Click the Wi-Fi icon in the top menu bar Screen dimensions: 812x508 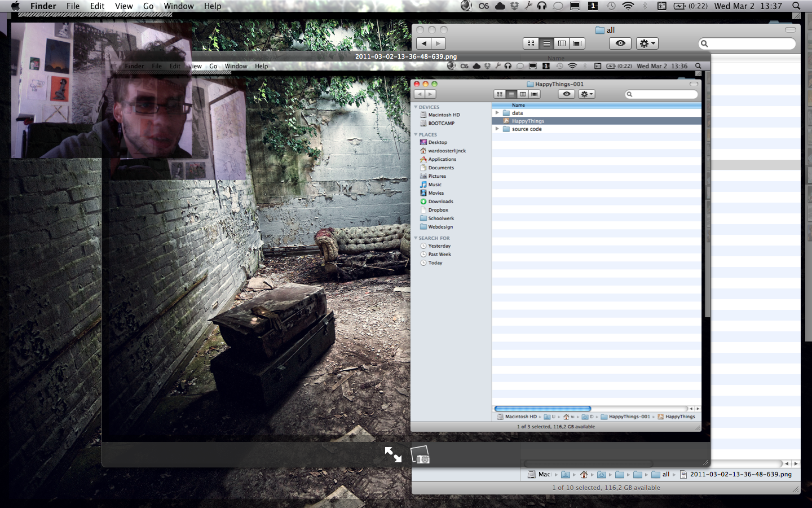pyautogui.click(x=628, y=6)
